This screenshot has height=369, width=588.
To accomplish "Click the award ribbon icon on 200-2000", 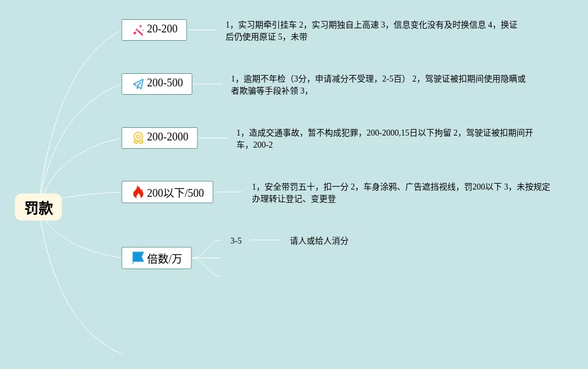I will [139, 138].
